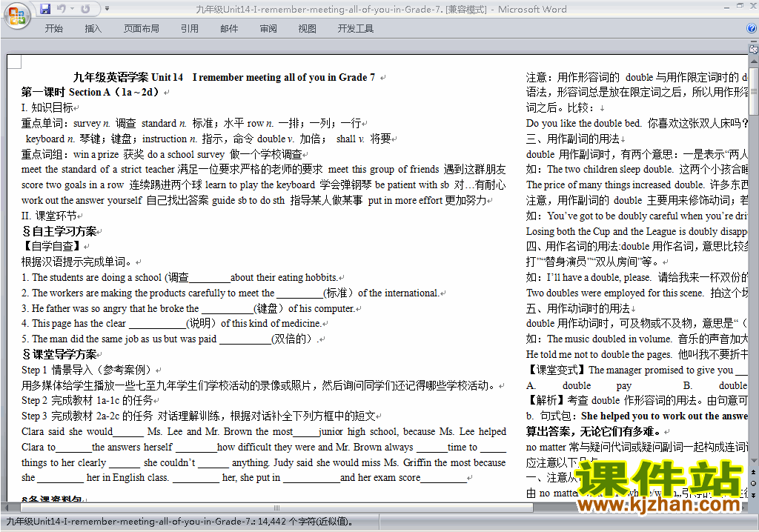The height and width of the screenshot is (532, 759).
Task: Click the horizontal scrollbar thumb
Action: click(x=276, y=508)
